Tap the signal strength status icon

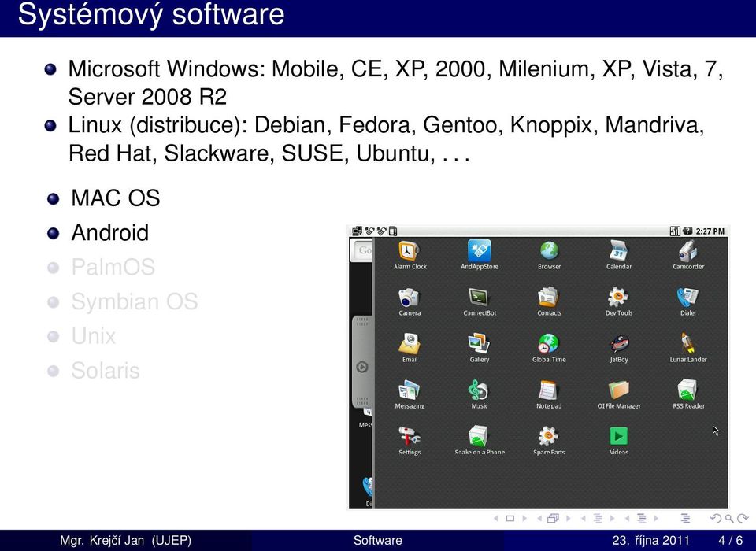[675, 231]
